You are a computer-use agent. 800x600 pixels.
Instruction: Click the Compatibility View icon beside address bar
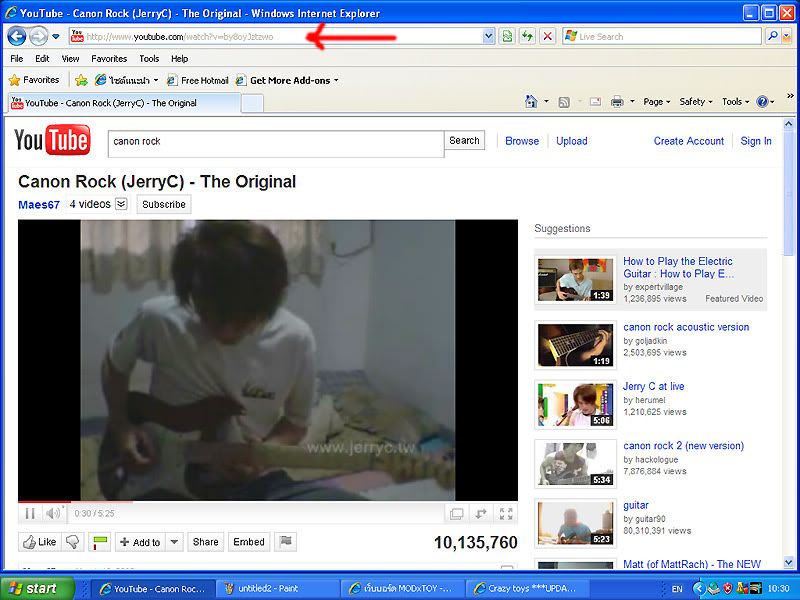point(507,36)
